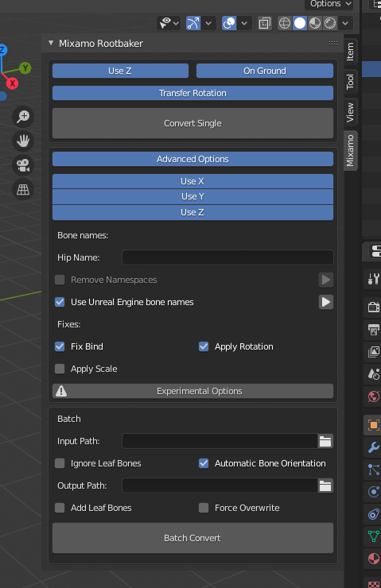Screen dimensions: 381x588
Task: Click the Rootbaker panel drag grip
Action: click(x=333, y=44)
